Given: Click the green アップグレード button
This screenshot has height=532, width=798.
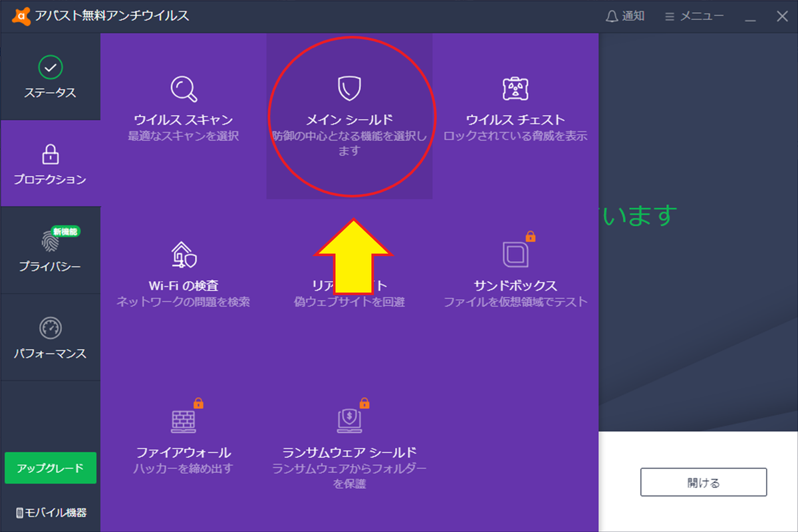Looking at the screenshot, I should (51, 467).
